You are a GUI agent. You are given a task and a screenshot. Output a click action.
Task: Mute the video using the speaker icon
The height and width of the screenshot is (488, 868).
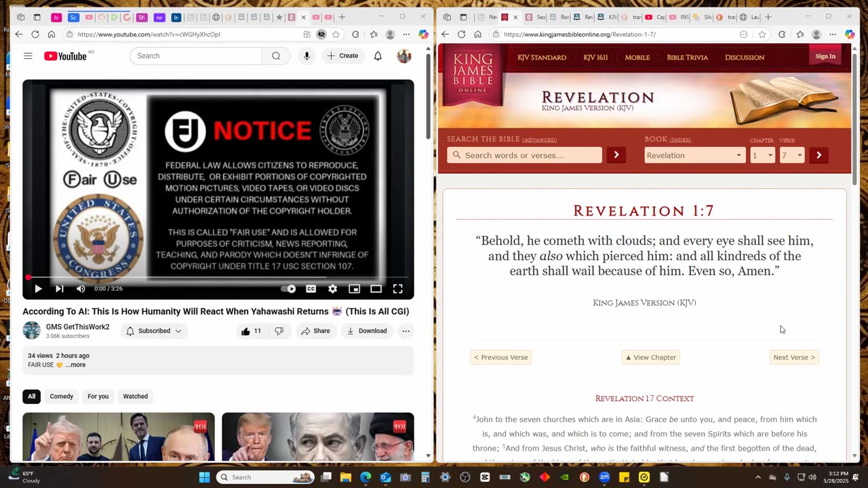pyautogui.click(x=81, y=289)
